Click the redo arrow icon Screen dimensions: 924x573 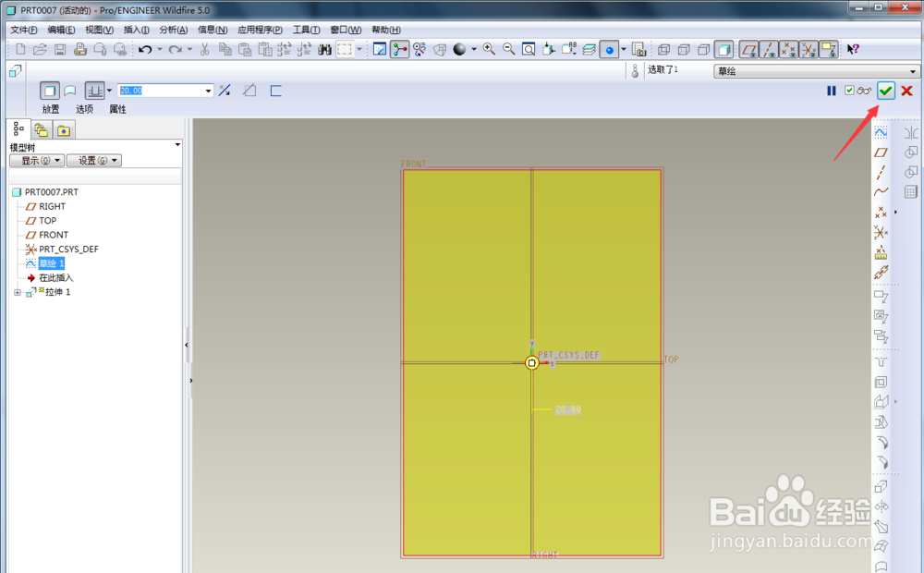(x=175, y=50)
